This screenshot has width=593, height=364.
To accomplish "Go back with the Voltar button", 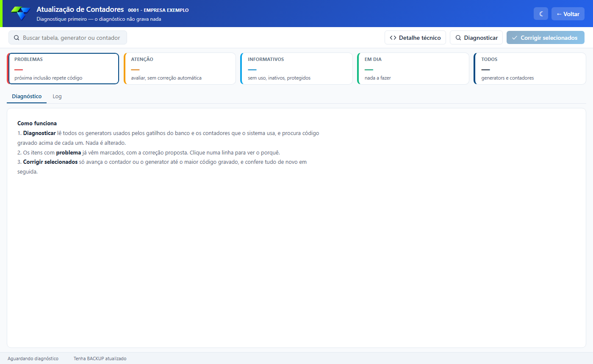I will pyautogui.click(x=568, y=14).
